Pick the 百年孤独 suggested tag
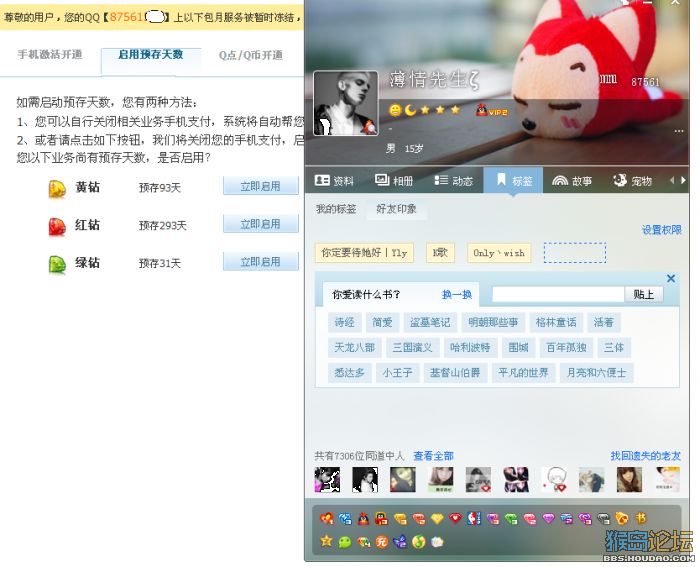The width and height of the screenshot is (700, 567). point(567,348)
